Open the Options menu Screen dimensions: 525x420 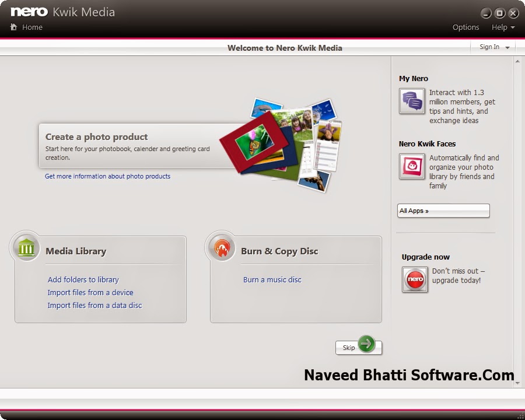coord(466,27)
